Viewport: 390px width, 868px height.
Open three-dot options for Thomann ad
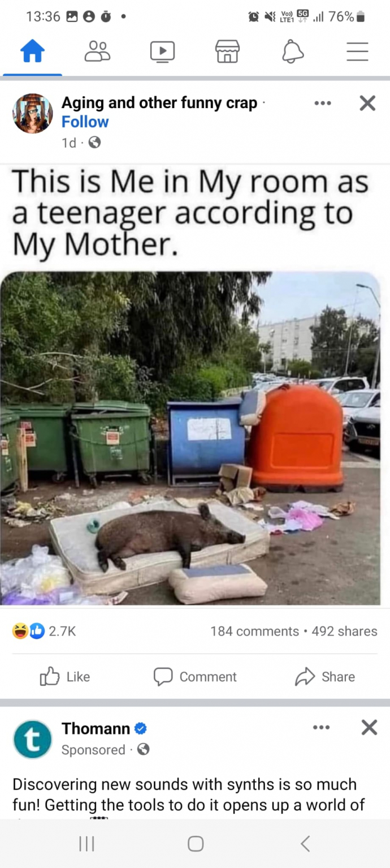click(x=321, y=728)
